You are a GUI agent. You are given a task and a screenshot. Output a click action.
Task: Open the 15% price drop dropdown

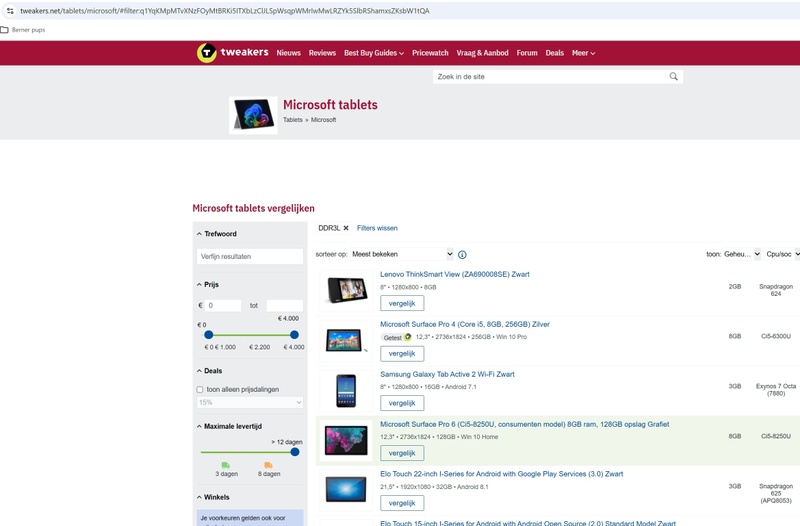(250, 403)
